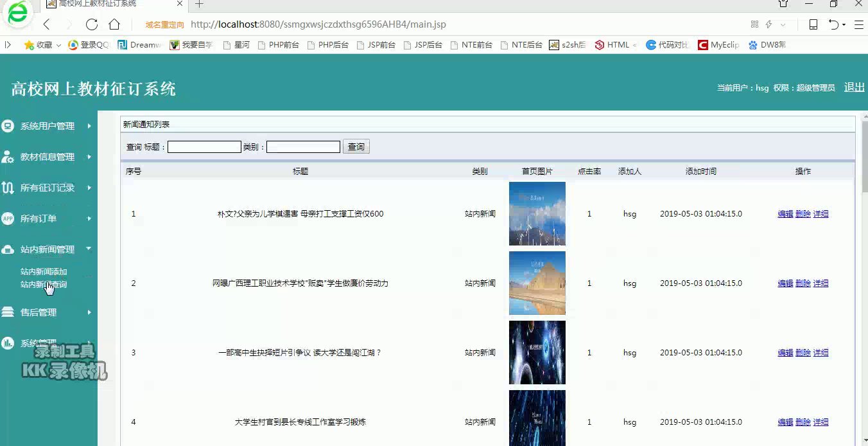Click the lightning speed mode icon
The height and width of the screenshot is (446, 868).
768,24
